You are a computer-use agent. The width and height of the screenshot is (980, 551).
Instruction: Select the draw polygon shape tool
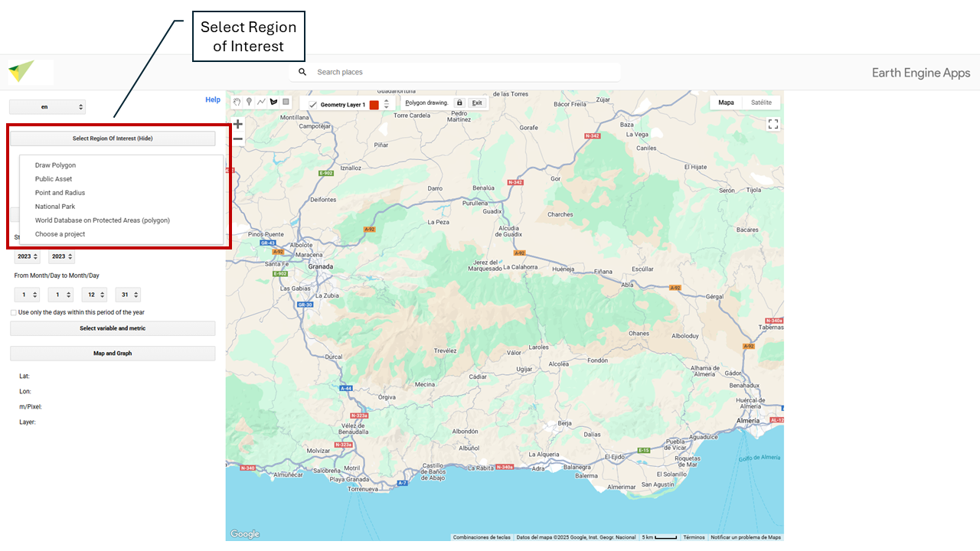pyautogui.click(x=273, y=102)
